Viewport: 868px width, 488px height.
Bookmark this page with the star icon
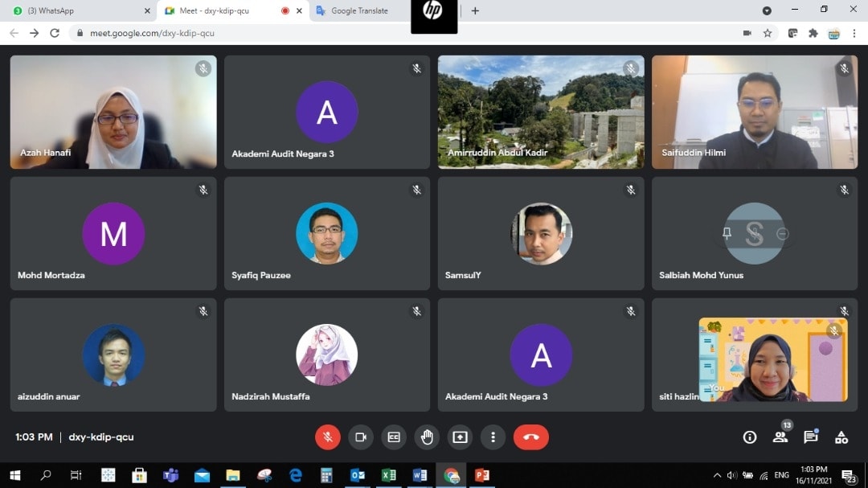768,33
